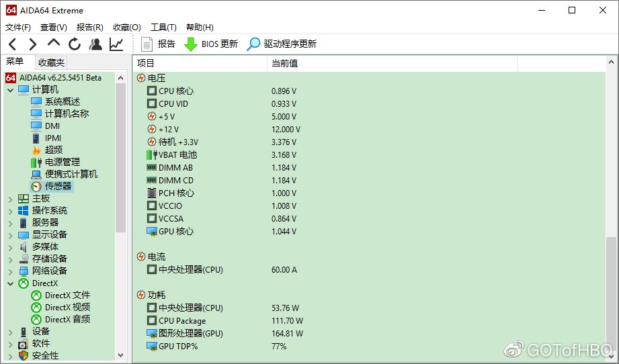Viewport: 619px width, 364px height.
Task: Open the 收藏(O) menu
Action: point(127,28)
